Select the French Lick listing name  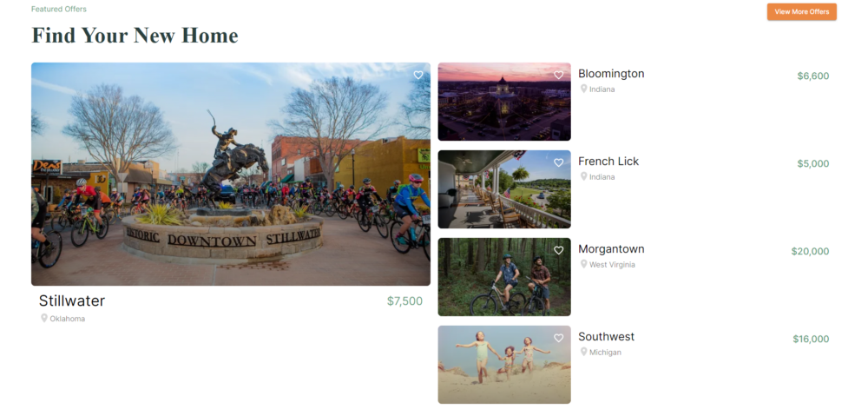pyautogui.click(x=608, y=162)
